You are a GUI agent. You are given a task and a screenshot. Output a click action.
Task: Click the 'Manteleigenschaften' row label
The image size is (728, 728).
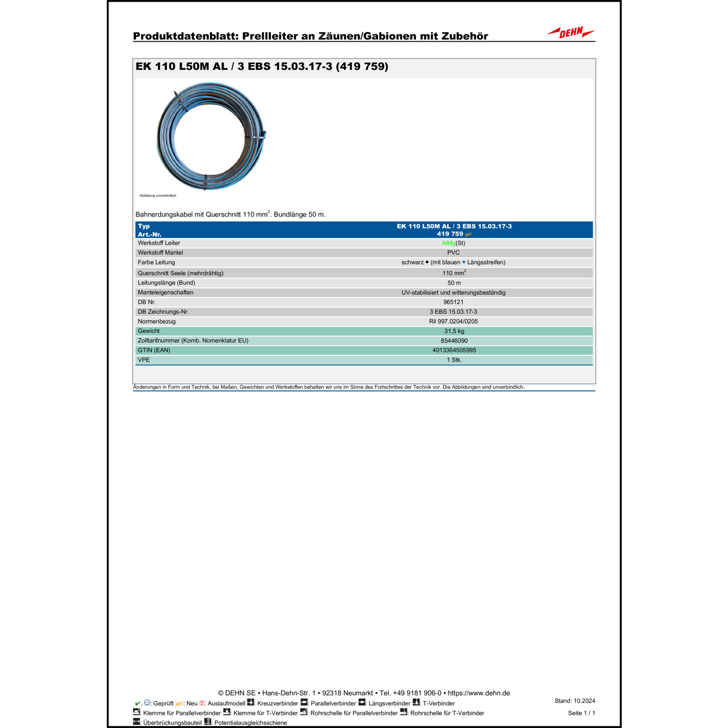(x=165, y=293)
